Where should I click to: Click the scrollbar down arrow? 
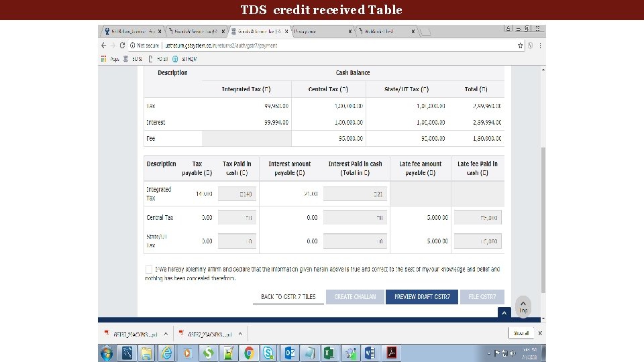pos(543,318)
